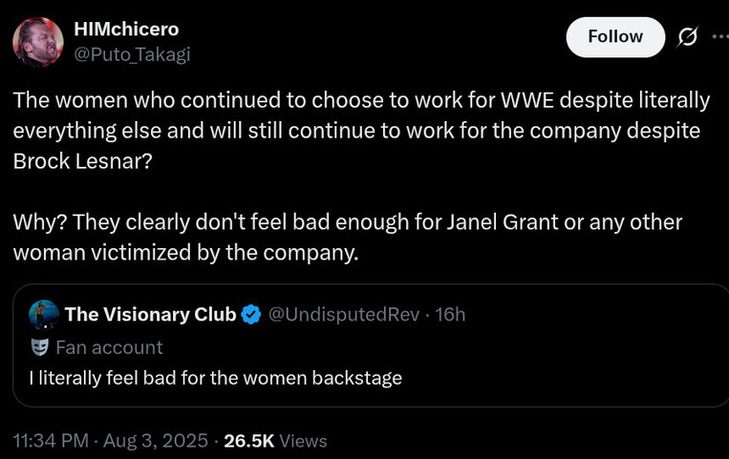Screen dimensions: 729x459
Task: View the 26.5K Views count
Action: [277, 440]
